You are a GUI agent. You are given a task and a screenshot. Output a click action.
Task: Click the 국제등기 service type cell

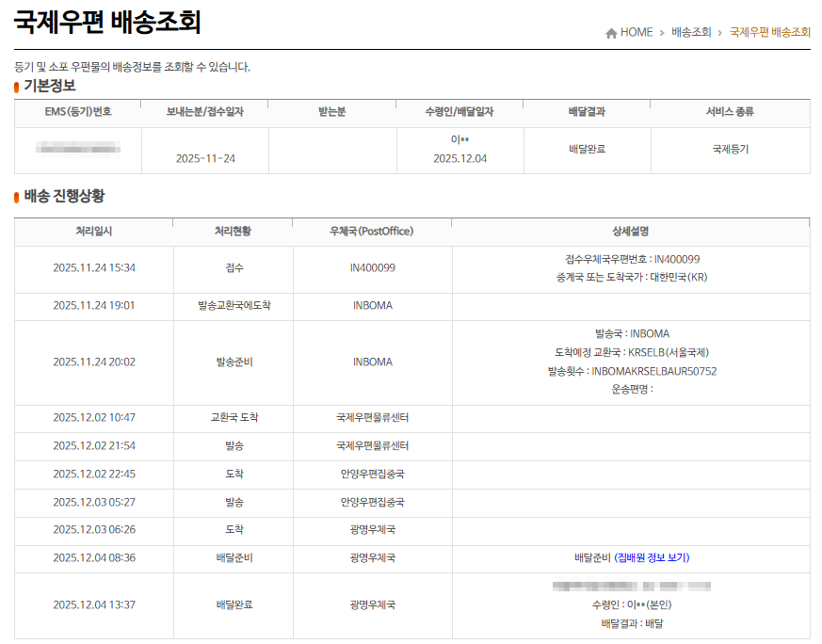pyautogui.click(x=730, y=149)
